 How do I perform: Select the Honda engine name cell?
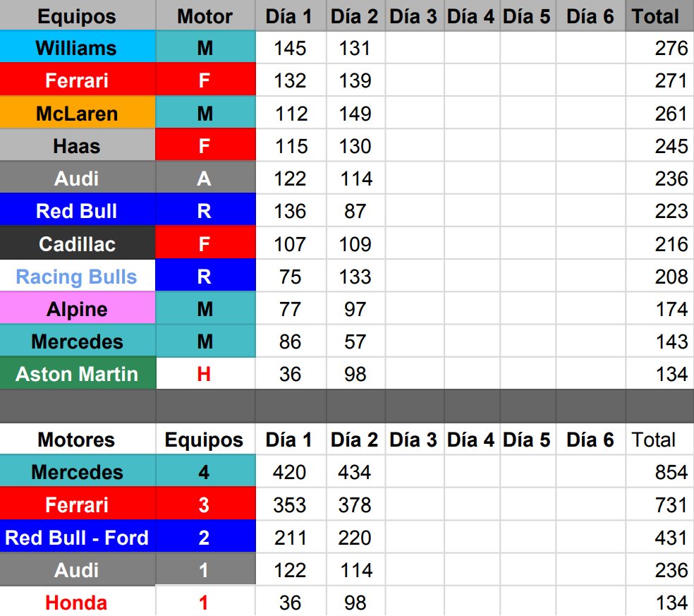point(78,601)
